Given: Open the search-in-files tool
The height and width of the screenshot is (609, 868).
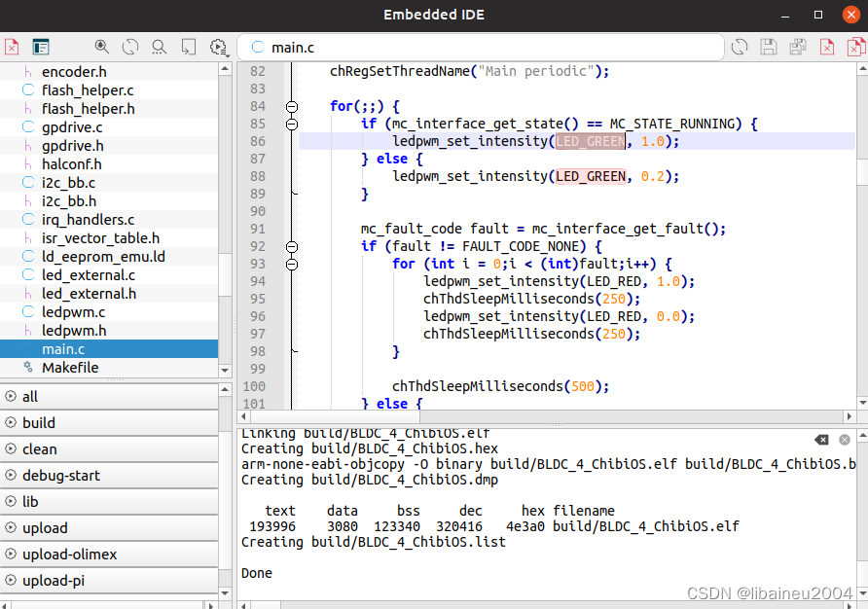Looking at the screenshot, I should (159, 46).
